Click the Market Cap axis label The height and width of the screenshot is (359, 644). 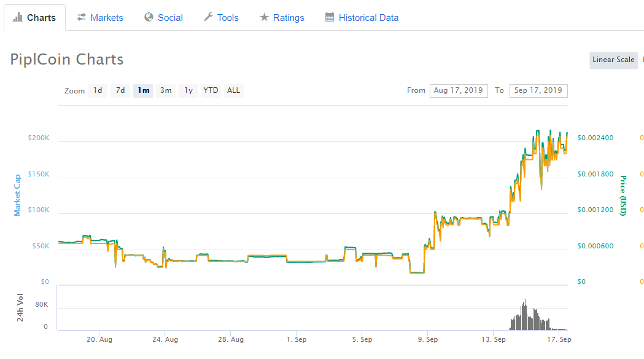click(17, 195)
